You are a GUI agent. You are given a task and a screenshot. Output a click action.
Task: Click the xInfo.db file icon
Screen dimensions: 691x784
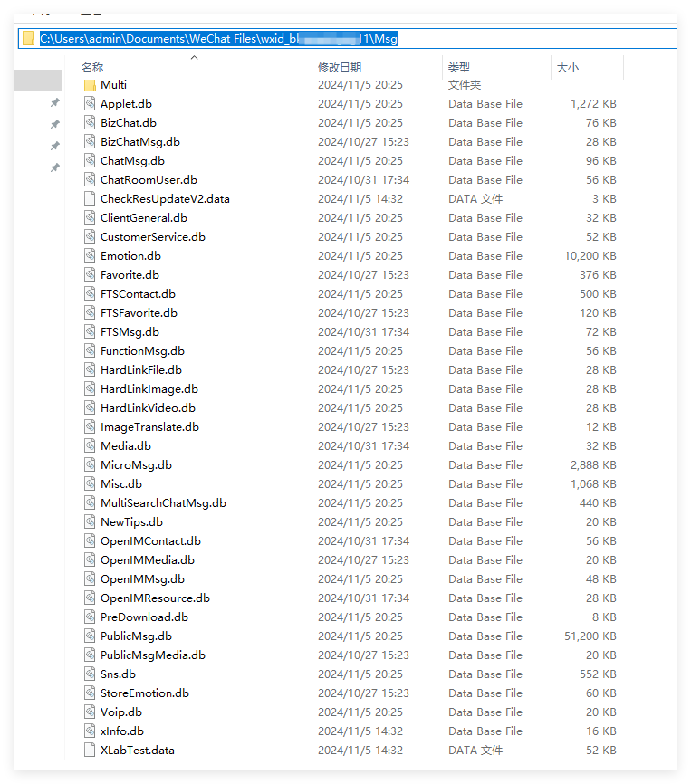[x=90, y=731]
